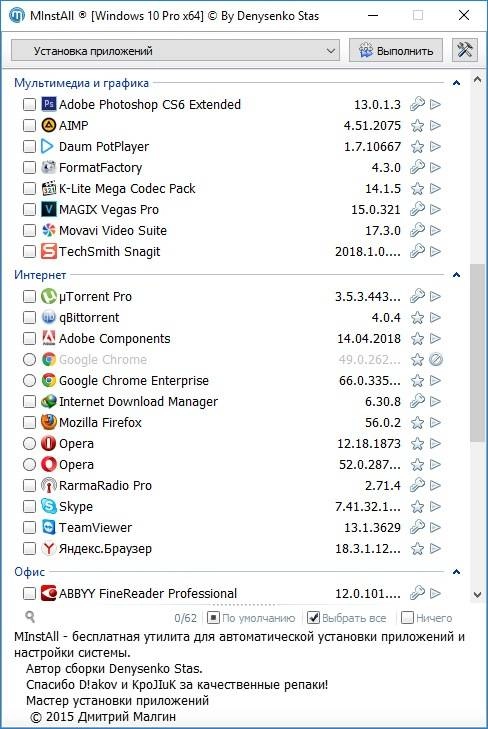Screen dimensions: 488x729
Task: Click the По умолчанию option
Action: click(x=251, y=617)
